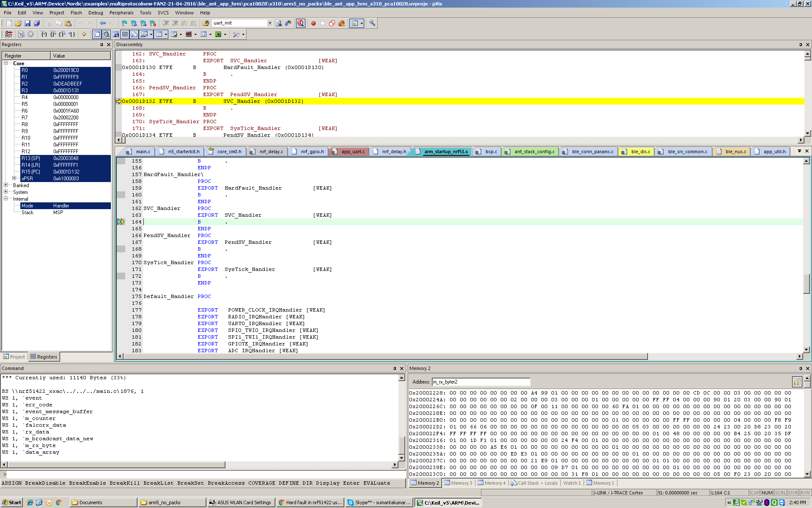Clear all bookmarks icon
The height and width of the screenshot is (508, 812).
(153, 23)
